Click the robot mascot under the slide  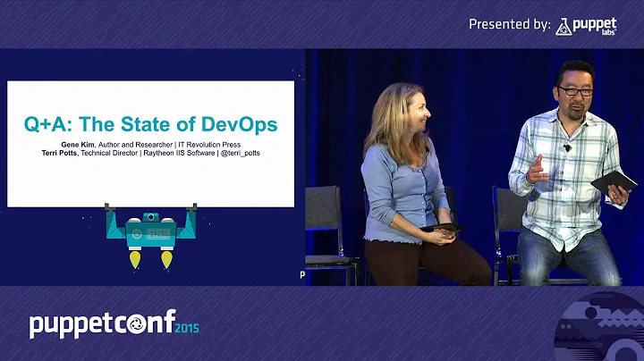[x=151, y=236]
